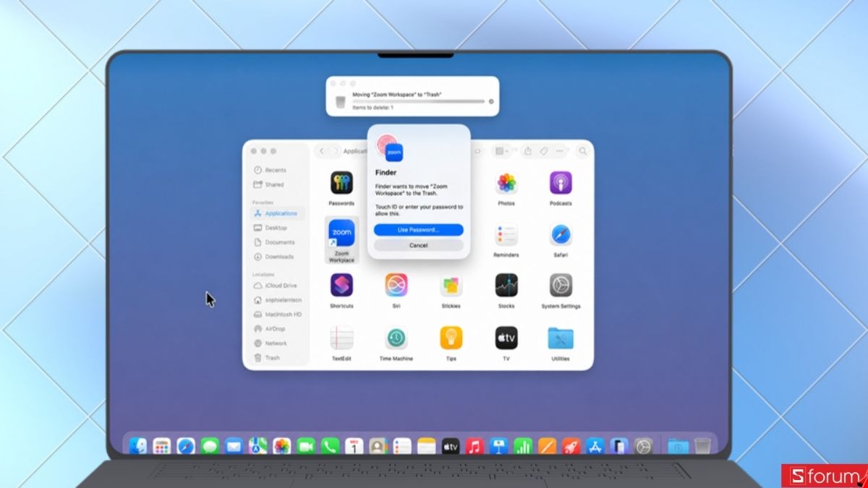The height and width of the screenshot is (488, 868).
Task: Click the Use Password... button
Action: tap(418, 230)
